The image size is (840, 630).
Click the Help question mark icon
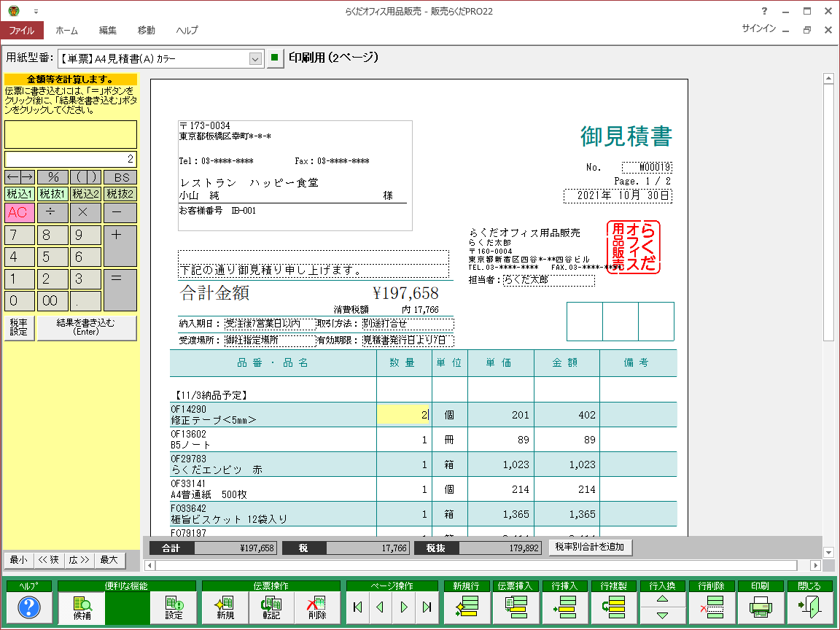tap(29, 607)
